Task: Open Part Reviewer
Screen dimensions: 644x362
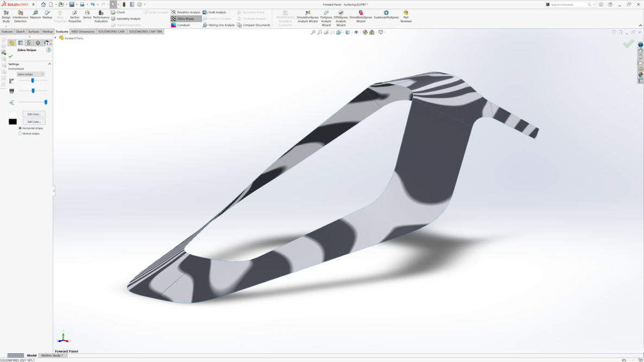Action: click(406, 16)
